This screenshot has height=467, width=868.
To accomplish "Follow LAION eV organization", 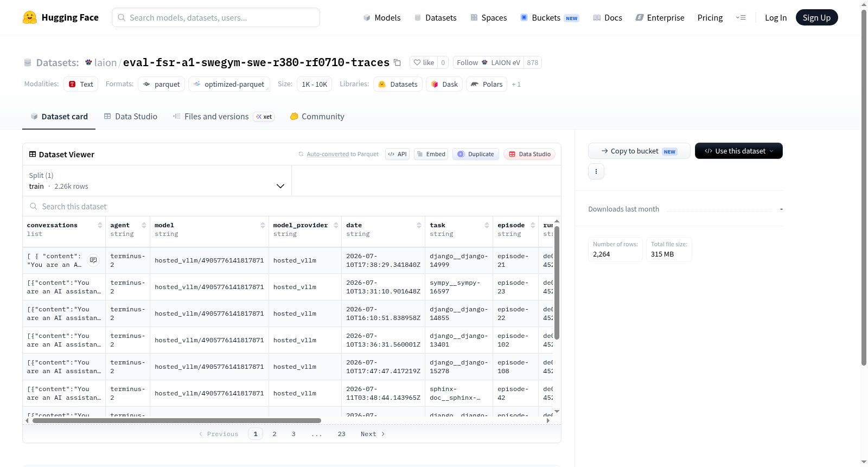I will coord(488,62).
